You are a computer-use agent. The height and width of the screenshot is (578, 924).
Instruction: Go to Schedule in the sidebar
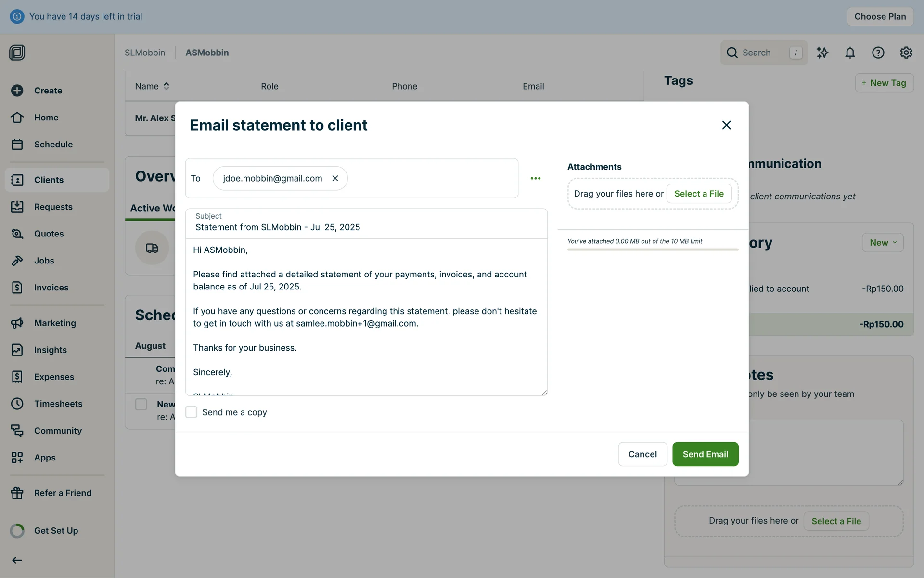pyautogui.click(x=53, y=144)
